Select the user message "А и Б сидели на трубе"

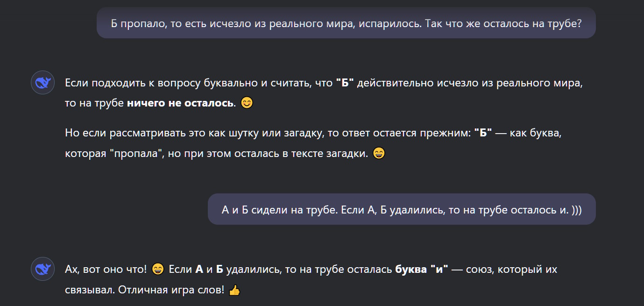click(402, 209)
